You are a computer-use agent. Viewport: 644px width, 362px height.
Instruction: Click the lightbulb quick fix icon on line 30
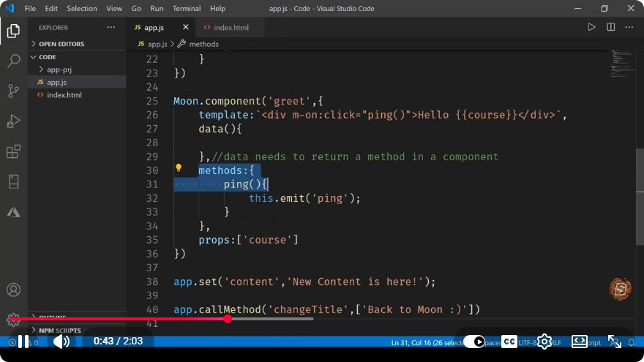click(179, 167)
